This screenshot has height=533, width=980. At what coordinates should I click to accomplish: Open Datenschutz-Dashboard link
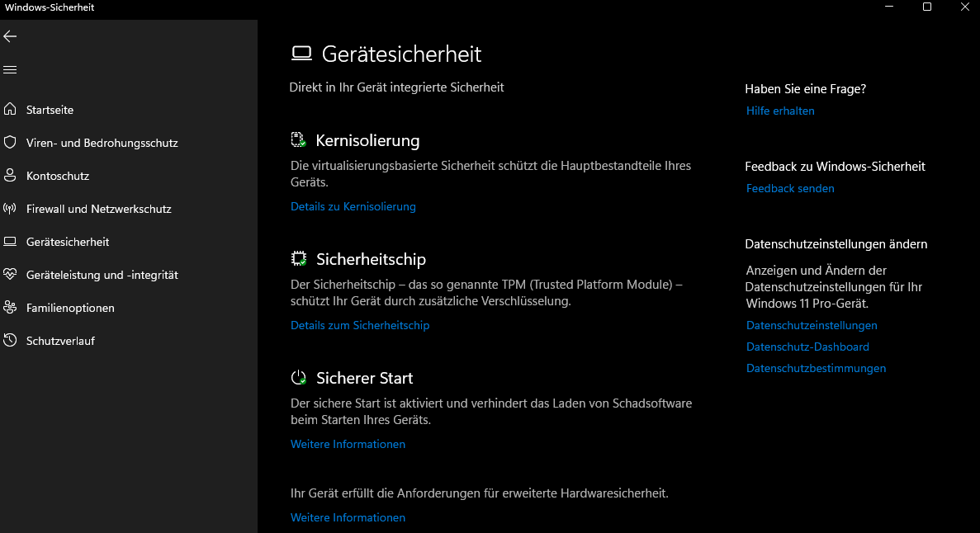(x=807, y=347)
